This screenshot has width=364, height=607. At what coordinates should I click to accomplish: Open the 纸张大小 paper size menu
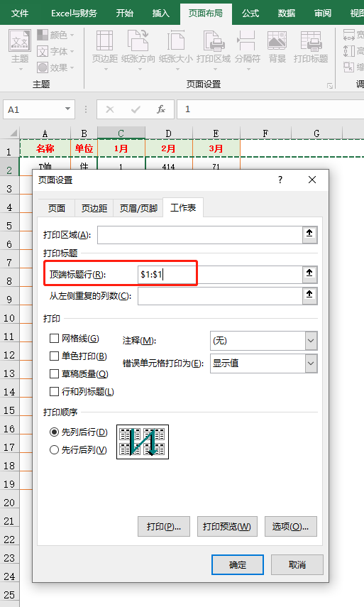[x=176, y=50]
